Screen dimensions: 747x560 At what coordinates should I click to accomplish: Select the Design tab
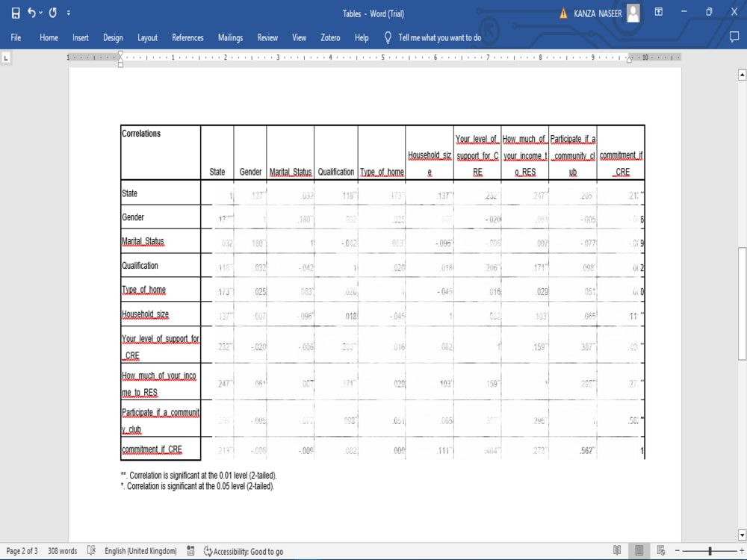pyautogui.click(x=113, y=37)
